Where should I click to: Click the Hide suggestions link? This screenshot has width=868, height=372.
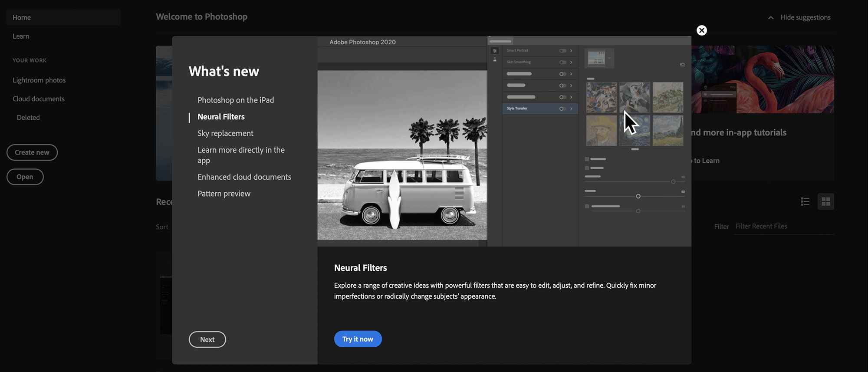click(805, 17)
